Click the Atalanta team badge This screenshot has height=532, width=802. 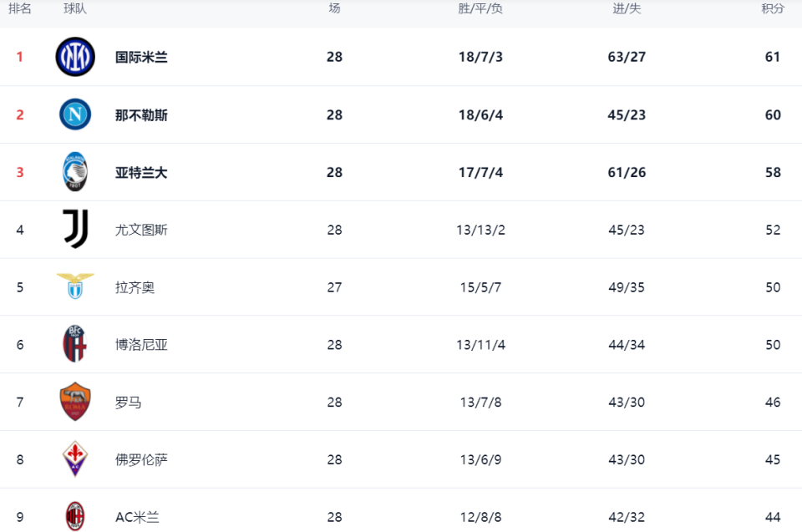click(x=75, y=172)
